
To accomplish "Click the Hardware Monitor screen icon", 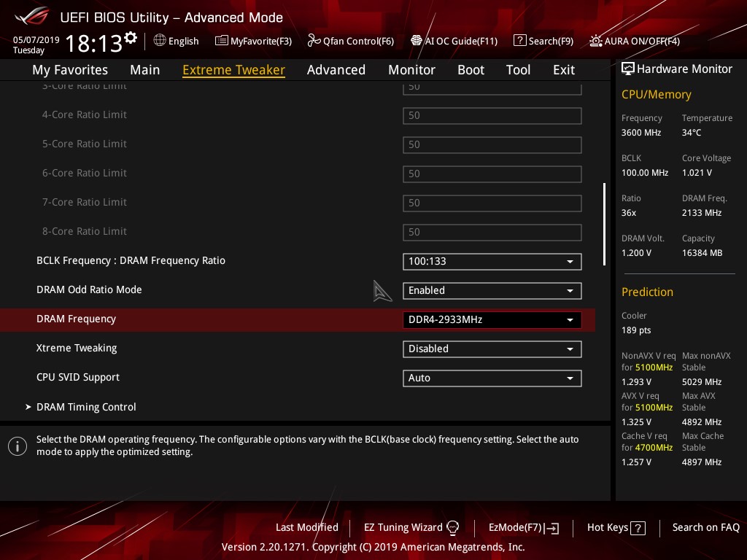I will 628,69.
